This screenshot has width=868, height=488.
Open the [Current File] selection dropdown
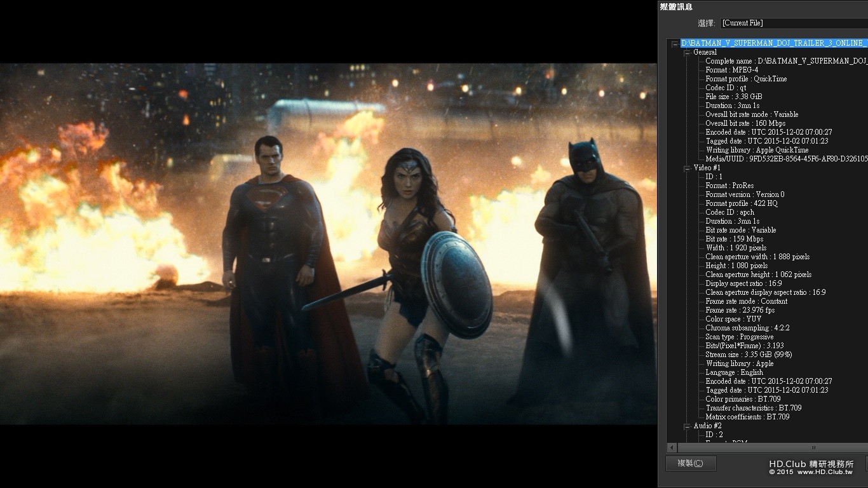click(794, 23)
